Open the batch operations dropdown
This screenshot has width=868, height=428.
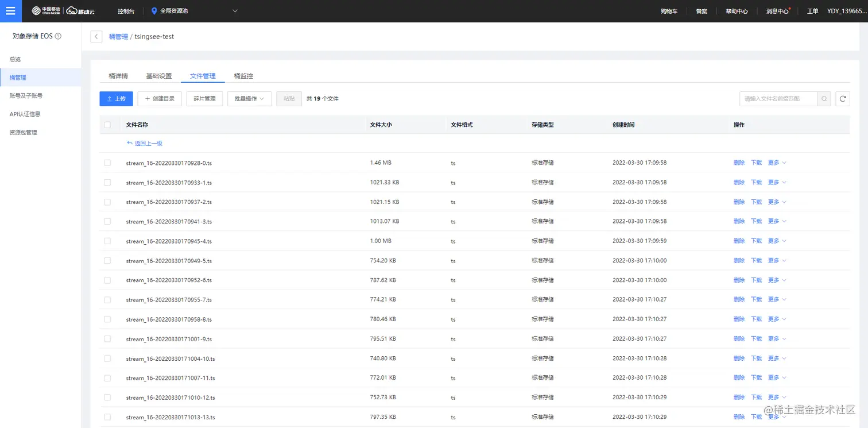(x=249, y=99)
